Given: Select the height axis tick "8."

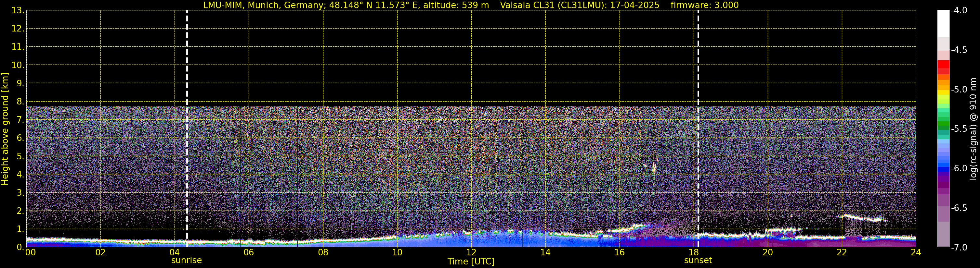Looking at the screenshot, I should (x=20, y=102).
